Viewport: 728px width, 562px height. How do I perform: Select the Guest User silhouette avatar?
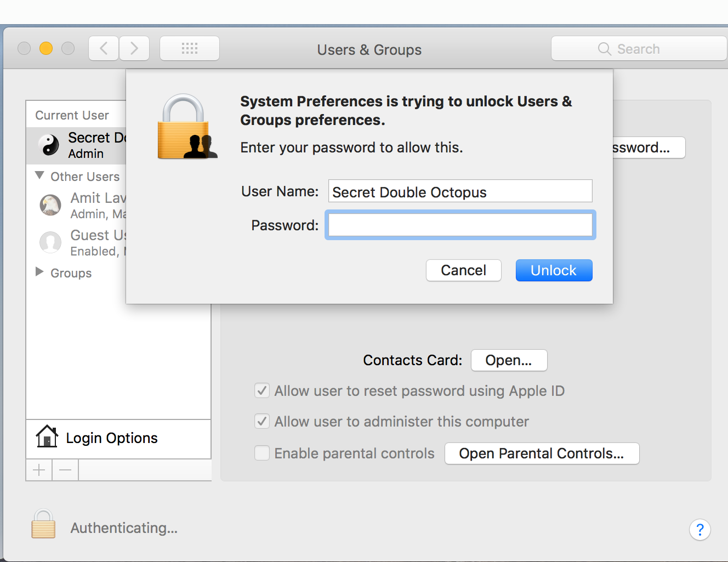click(x=50, y=242)
